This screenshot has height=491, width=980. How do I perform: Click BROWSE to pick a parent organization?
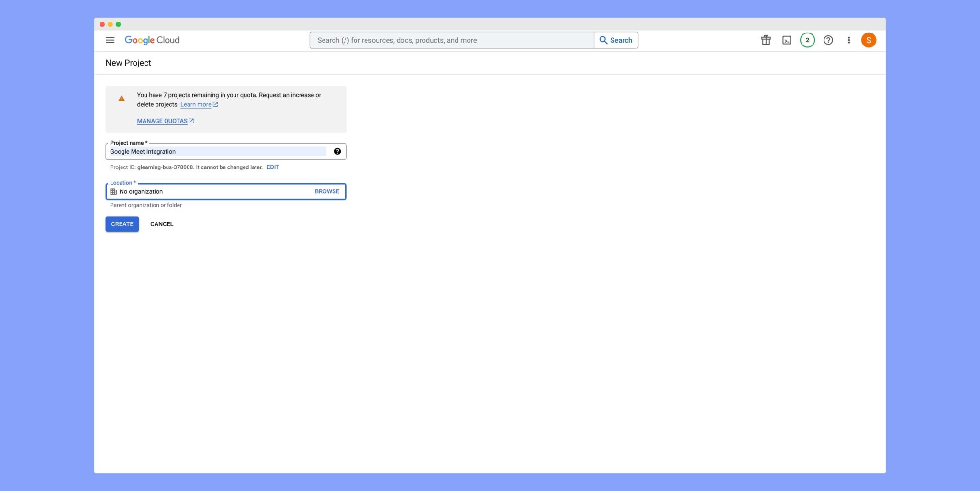(x=326, y=191)
